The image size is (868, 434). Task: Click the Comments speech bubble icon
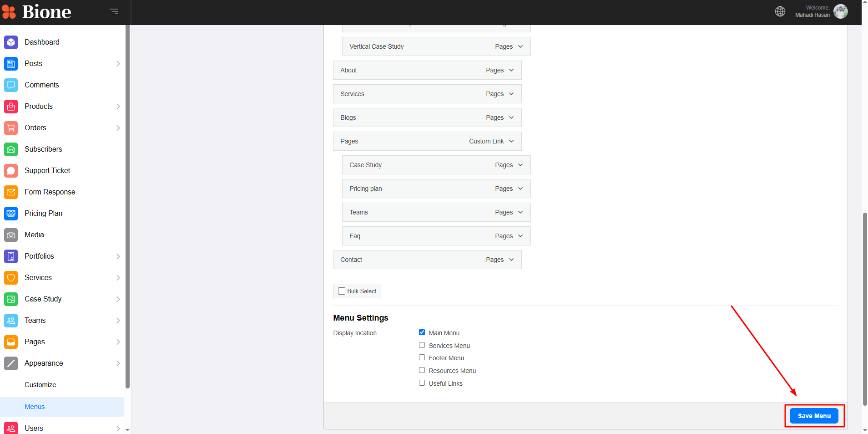click(x=11, y=85)
